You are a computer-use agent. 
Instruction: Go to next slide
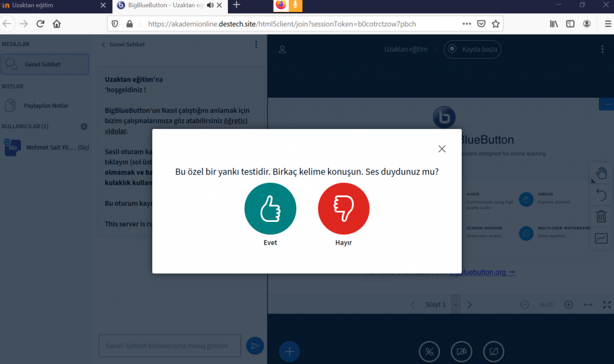[469, 305]
